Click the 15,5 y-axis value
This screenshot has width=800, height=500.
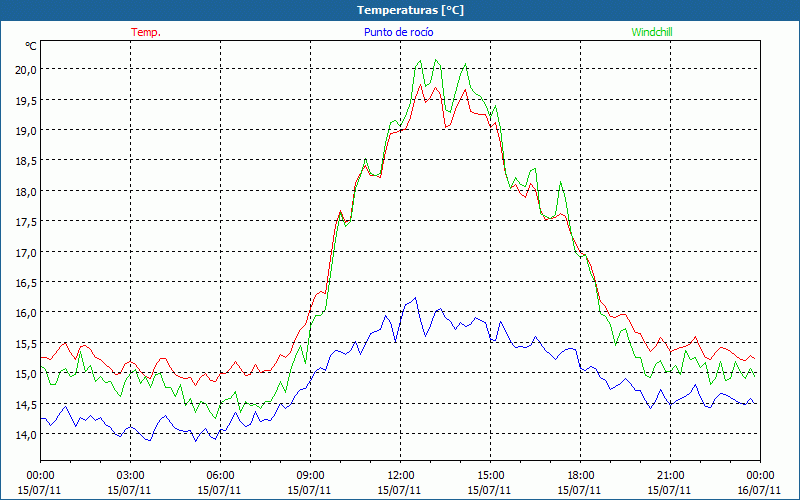point(26,343)
